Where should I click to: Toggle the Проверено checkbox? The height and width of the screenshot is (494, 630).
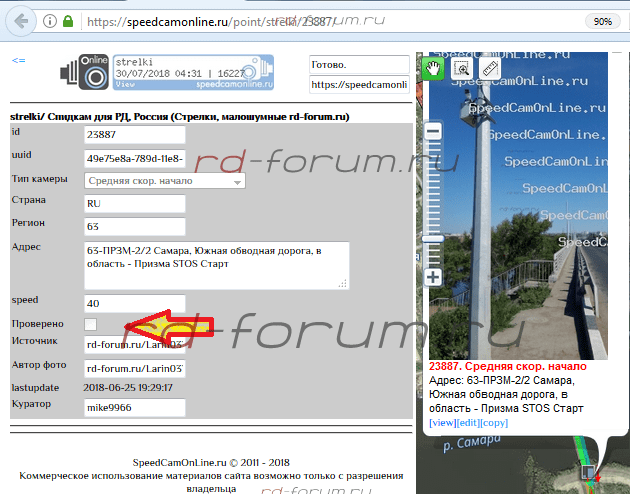click(91, 324)
